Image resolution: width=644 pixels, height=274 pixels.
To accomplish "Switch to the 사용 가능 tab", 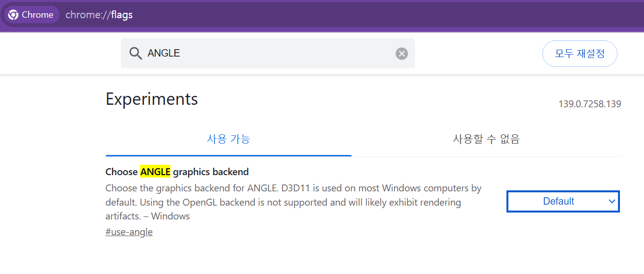I will [228, 139].
